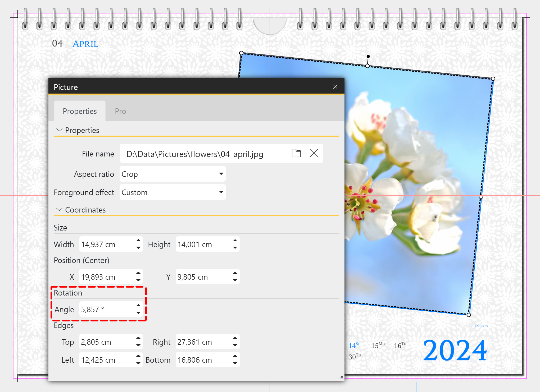Clear the picture file name with X icon
This screenshot has height=392, width=540.
[x=314, y=153]
